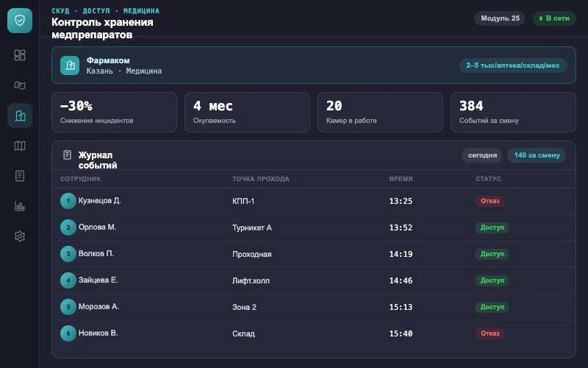Click the Отказ status for Кузнецов Д.
588x368 pixels.
pos(490,201)
